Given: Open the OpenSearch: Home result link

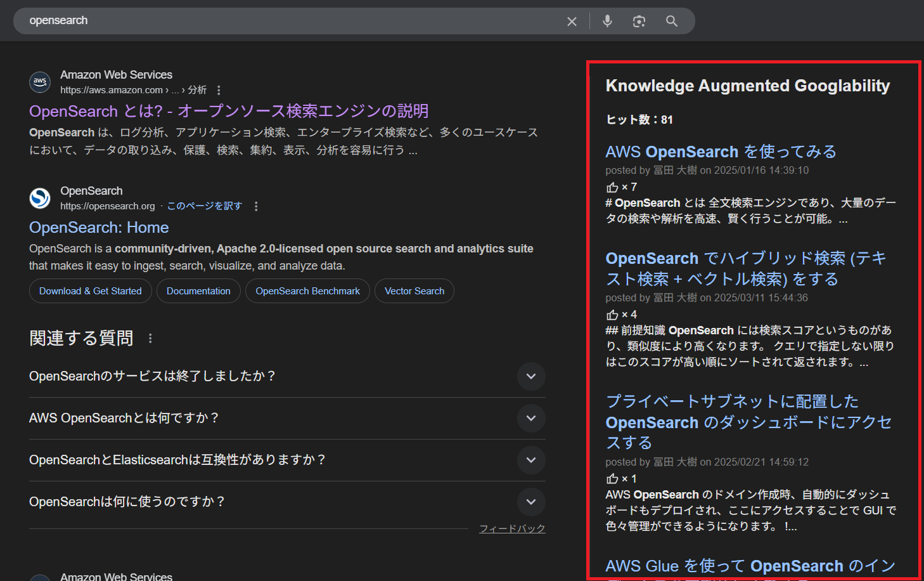Looking at the screenshot, I should point(99,227).
